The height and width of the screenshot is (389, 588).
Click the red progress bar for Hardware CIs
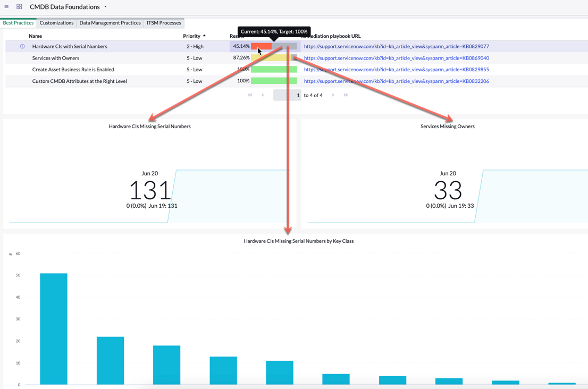point(262,46)
